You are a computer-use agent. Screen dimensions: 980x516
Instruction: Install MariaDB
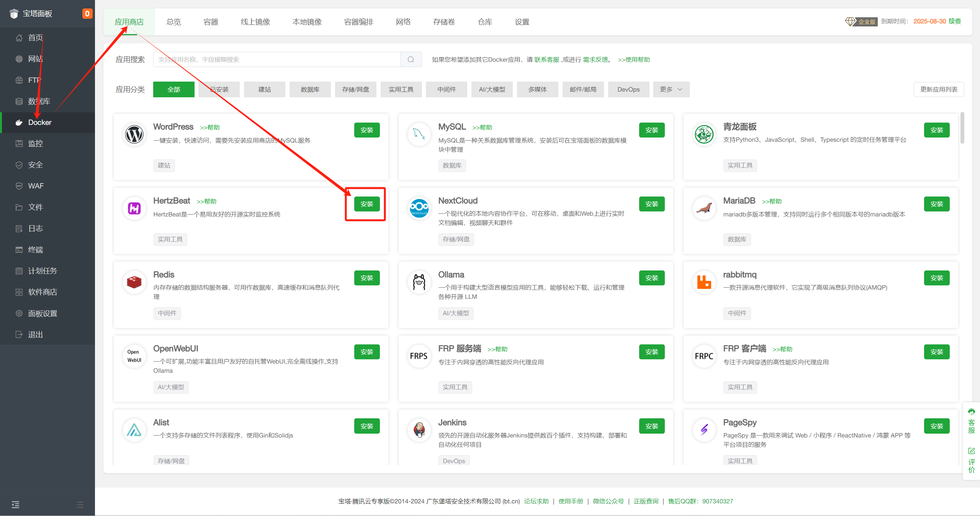(937, 204)
